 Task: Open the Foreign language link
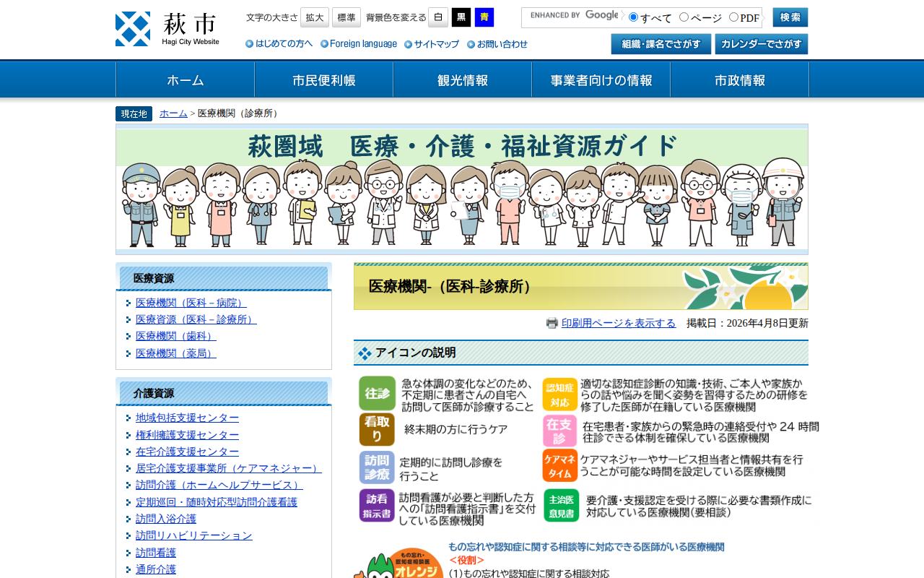359,44
